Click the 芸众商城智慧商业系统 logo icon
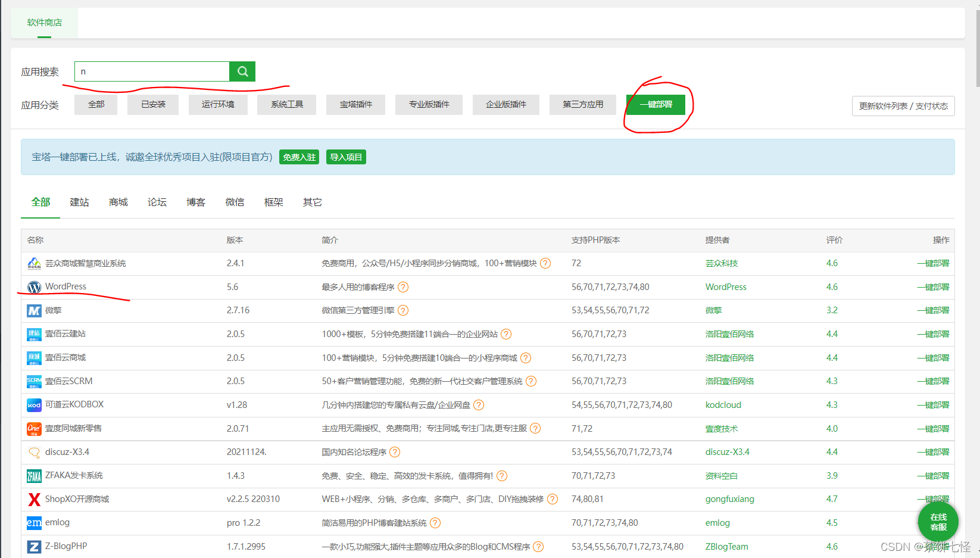 (34, 263)
